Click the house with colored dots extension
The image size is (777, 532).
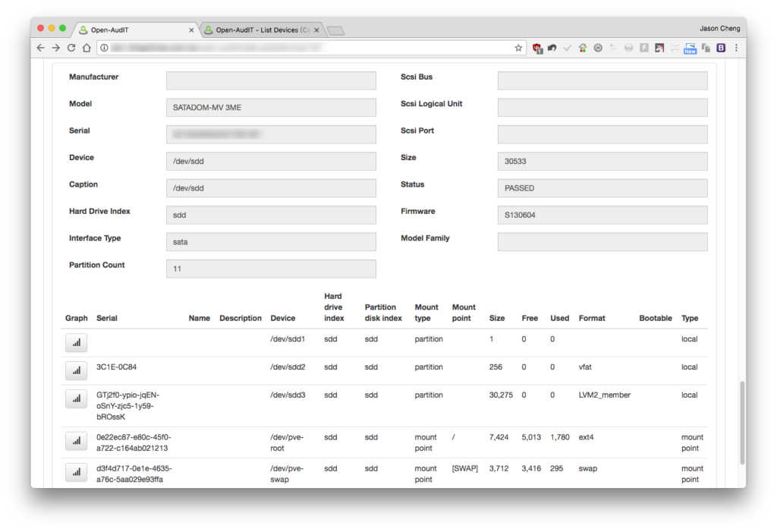583,48
